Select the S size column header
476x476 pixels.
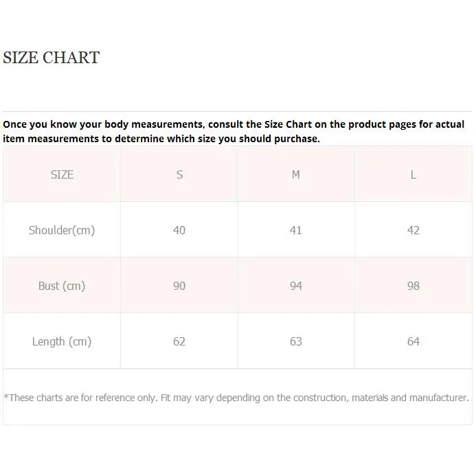pyautogui.click(x=179, y=174)
